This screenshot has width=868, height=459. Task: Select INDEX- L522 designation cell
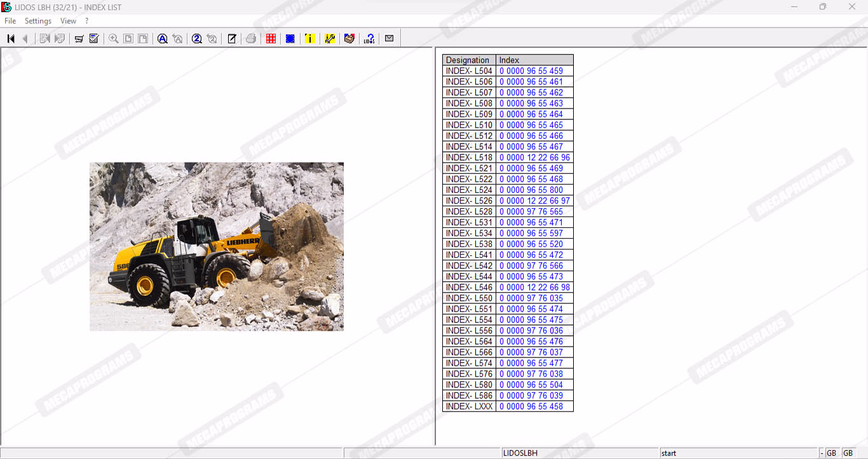pos(470,179)
